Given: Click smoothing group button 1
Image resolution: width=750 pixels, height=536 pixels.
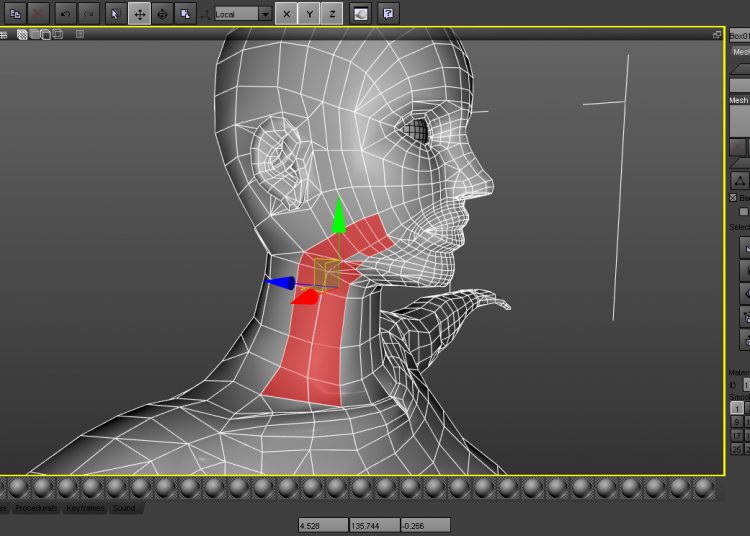Looking at the screenshot, I should click(737, 408).
